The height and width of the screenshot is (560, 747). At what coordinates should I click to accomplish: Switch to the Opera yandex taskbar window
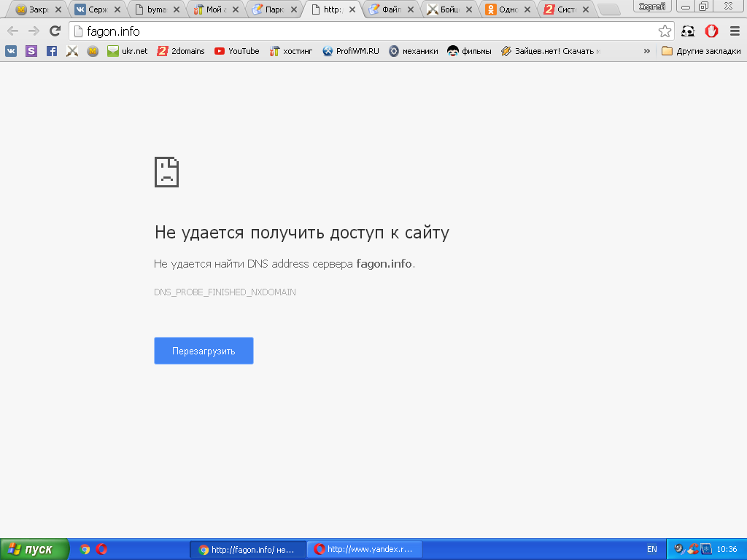coord(364,550)
